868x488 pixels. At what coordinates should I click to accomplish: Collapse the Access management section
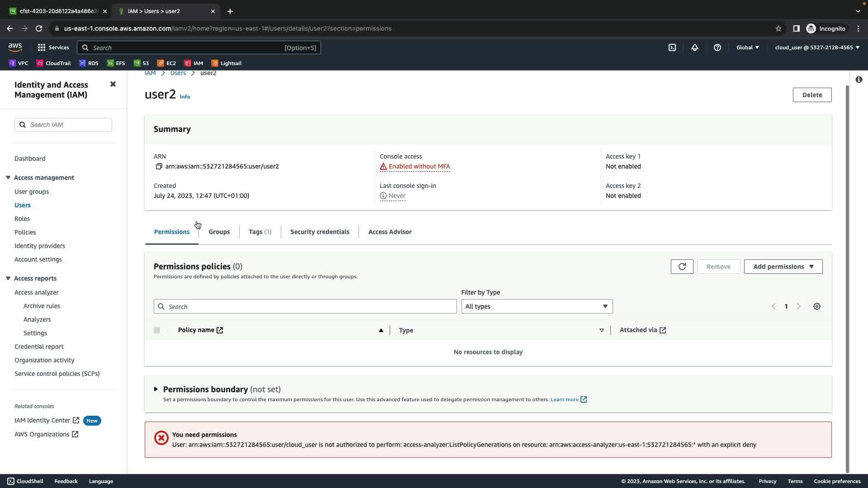8,178
